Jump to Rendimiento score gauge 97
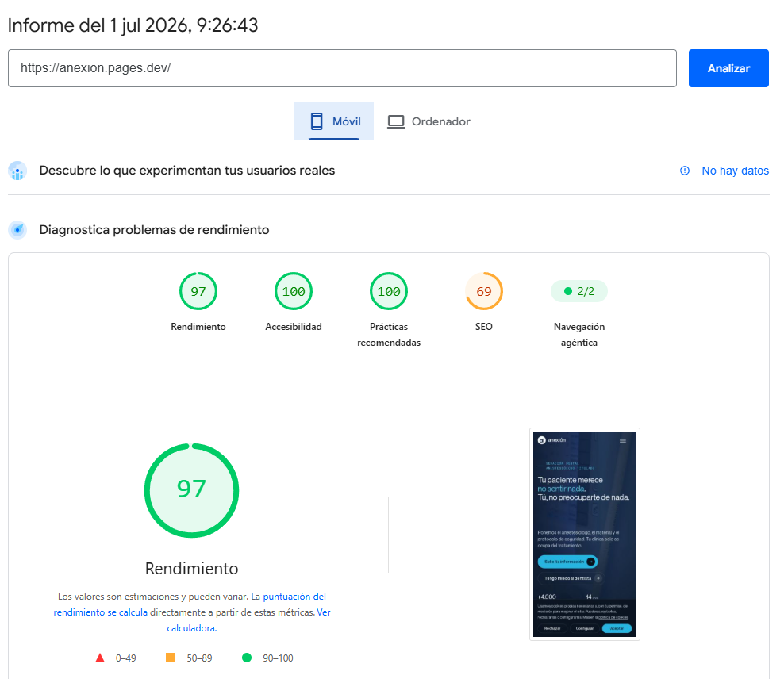This screenshot has height=679, width=784. click(x=198, y=291)
